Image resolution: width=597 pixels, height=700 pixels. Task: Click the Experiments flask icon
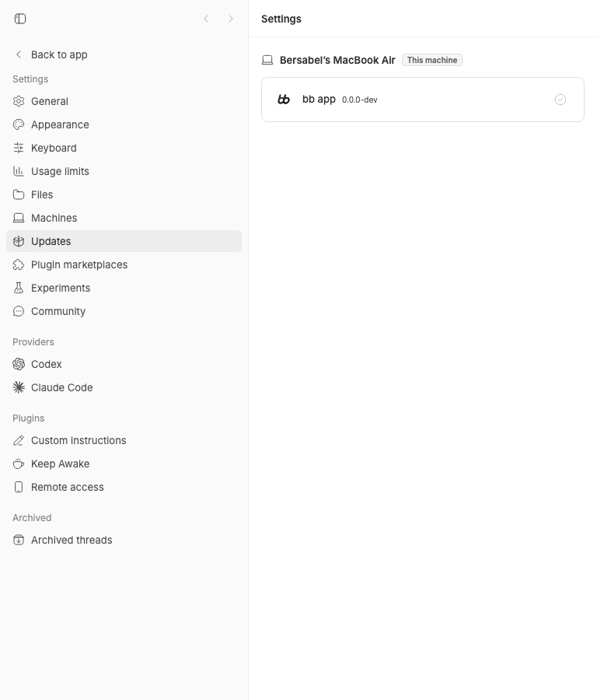point(19,288)
